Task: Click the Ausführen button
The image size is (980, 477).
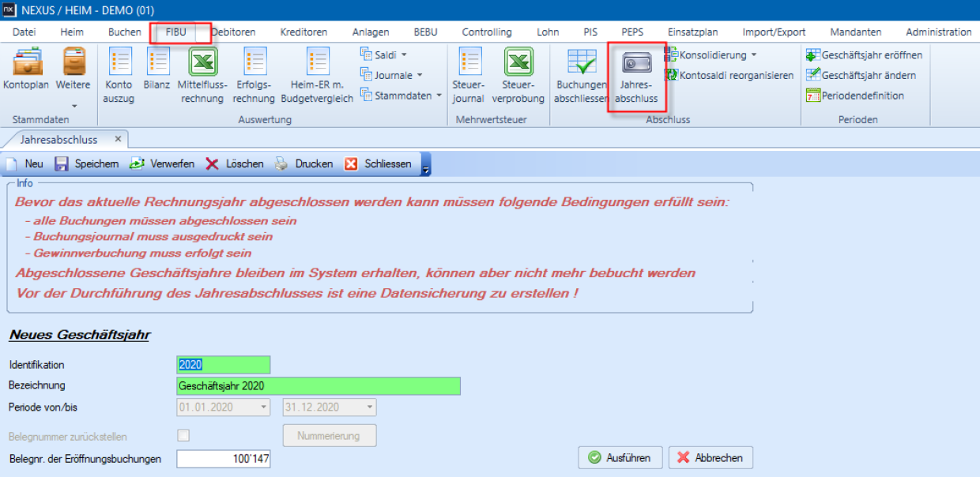Action: pyautogui.click(x=621, y=457)
